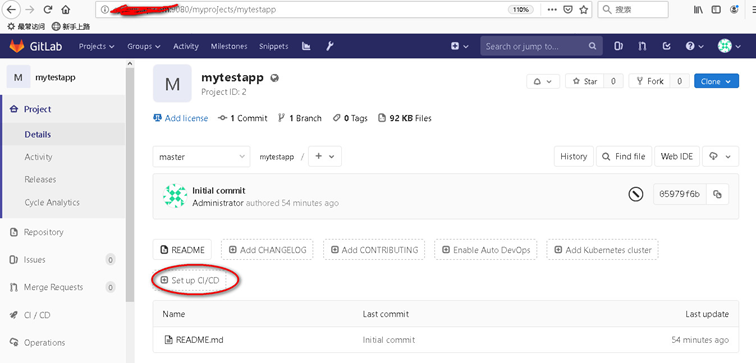Fork the mytestapp project
Viewport: 756px width, 363px height.
click(649, 81)
